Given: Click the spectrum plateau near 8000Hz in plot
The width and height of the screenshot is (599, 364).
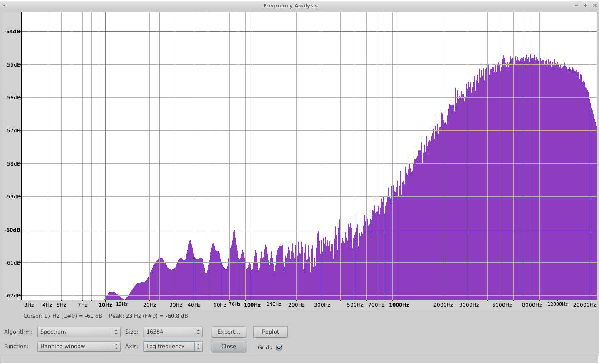Looking at the screenshot, I should [x=532, y=58].
